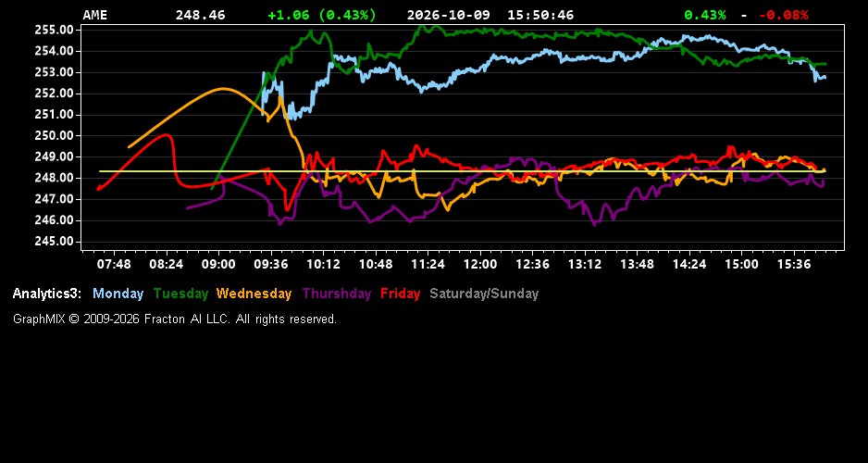This screenshot has height=463, width=868.
Task: Click the 251.00 price axis label
Action: click(x=55, y=115)
